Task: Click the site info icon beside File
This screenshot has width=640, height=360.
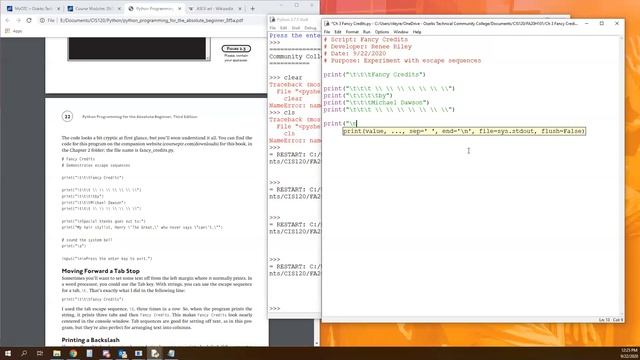Action: click(x=42, y=20)
